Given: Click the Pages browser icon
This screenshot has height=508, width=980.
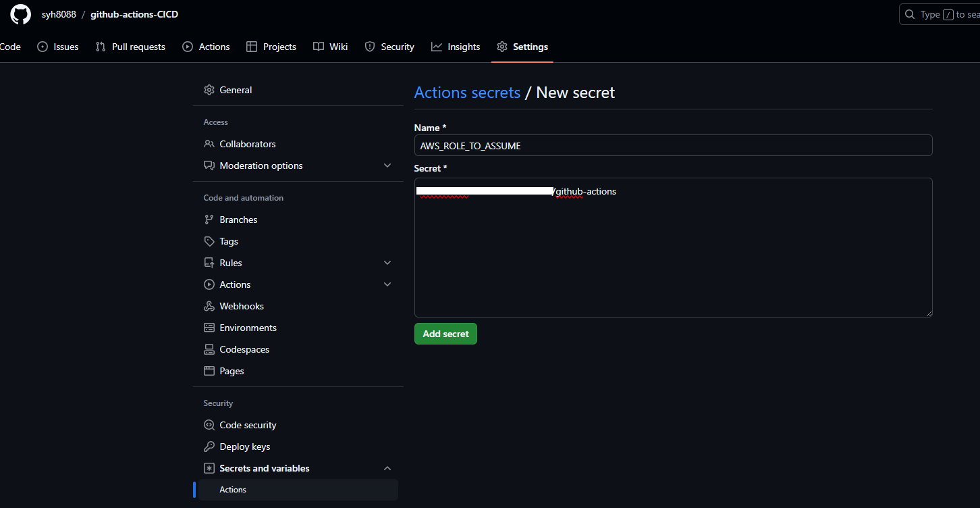Looking at the screenshot, I should point(209,371).
